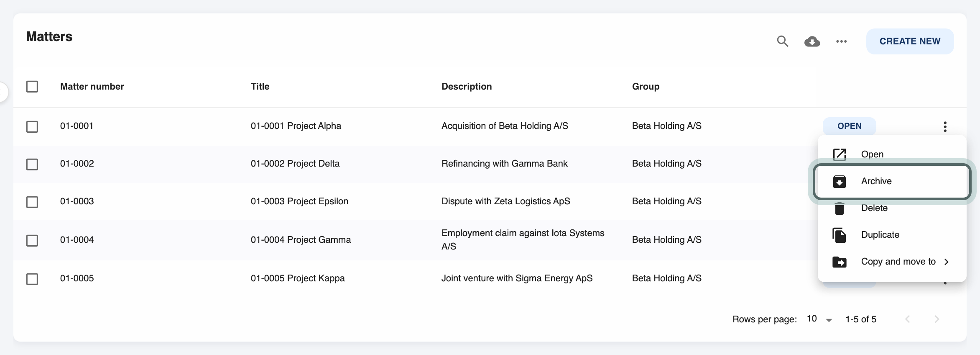Click the OPEN button for Project Alpha
This screenshot has height=355, width=980.
point(849,126)
